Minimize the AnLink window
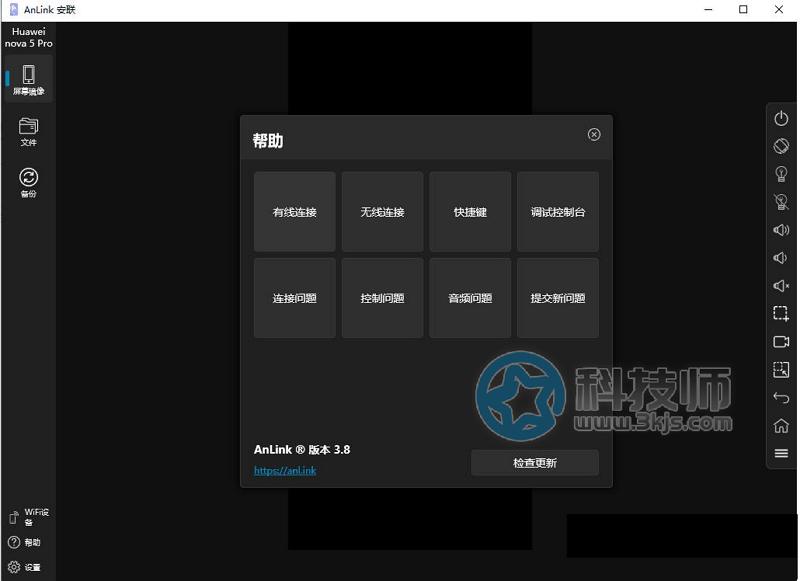 click(x=708, y=10)
